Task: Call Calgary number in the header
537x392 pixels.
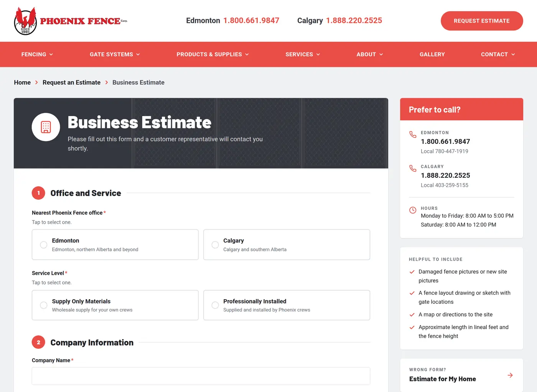Action: click(354, 20)
